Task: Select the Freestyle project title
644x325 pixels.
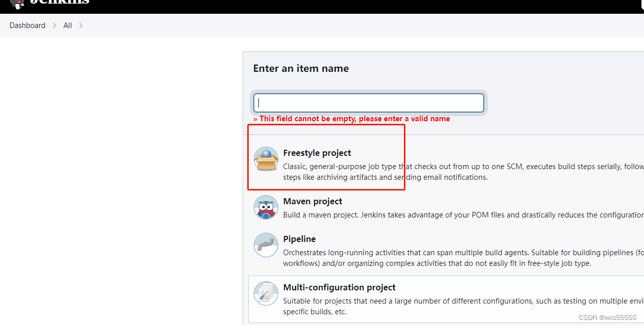Action: tap(317, 153)
